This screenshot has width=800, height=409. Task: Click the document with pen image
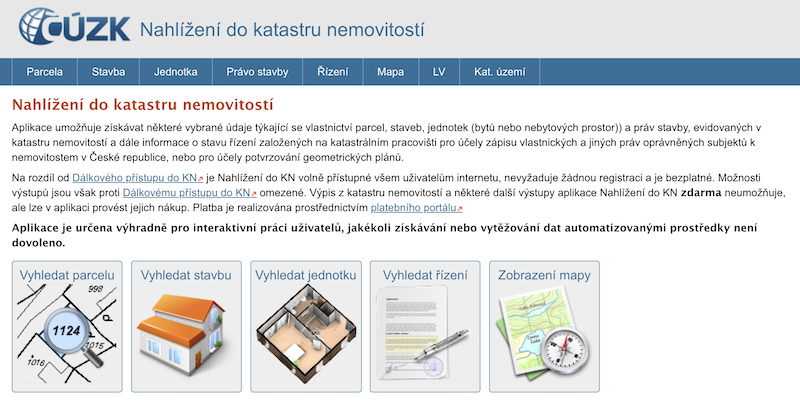click(422, 333)
